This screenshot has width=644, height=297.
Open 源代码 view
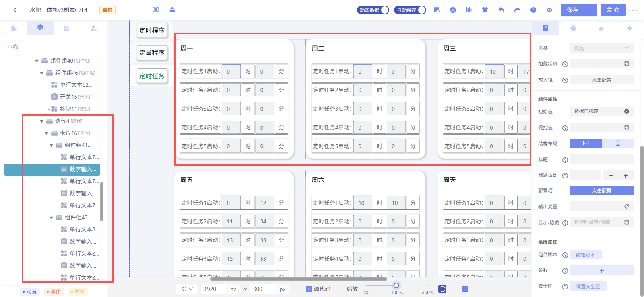click(x=318, y=289)
